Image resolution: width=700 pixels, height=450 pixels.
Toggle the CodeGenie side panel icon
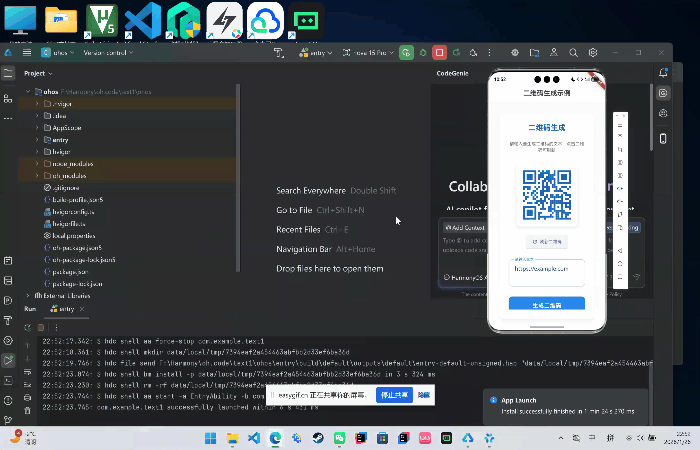click(x=663, y=93)
